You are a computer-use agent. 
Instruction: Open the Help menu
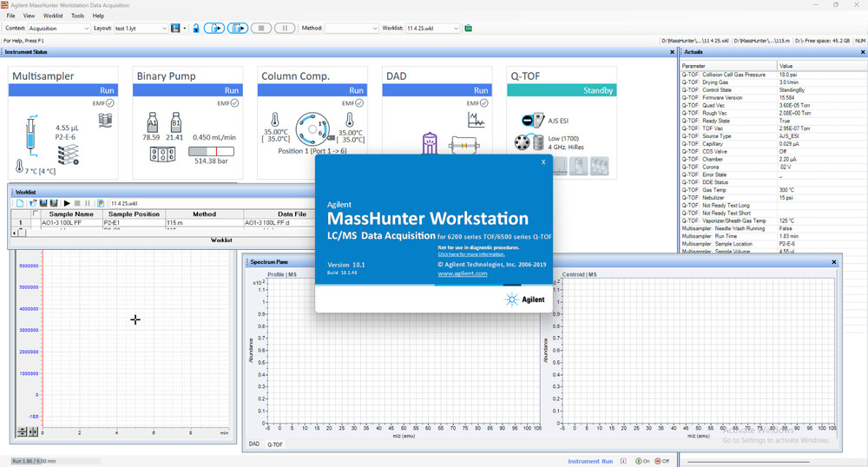(98, 16)
